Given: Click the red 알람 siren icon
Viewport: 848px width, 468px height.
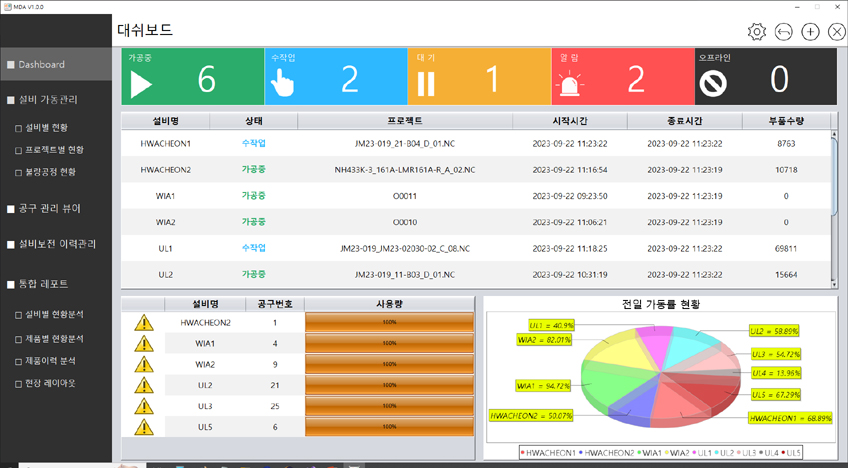Looking at the screenshot, I should [x=569, y=82].
